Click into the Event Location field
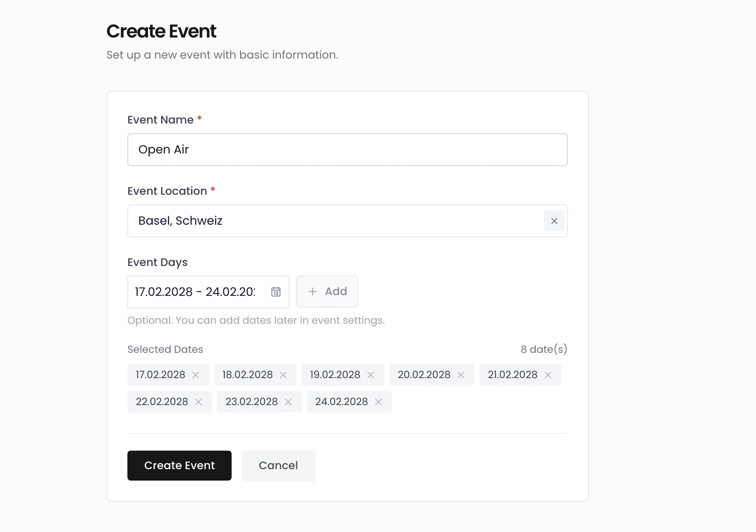The width and height of the screenshot is (756, 532). (x=333, y=221)
